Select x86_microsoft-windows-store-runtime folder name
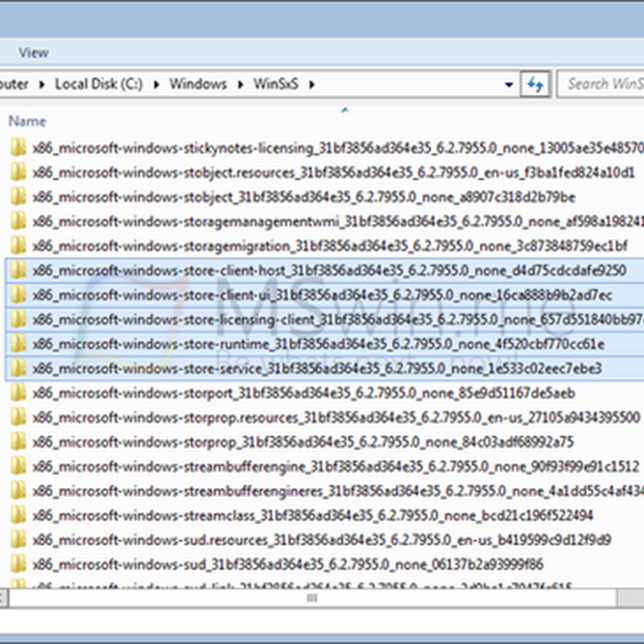Viewport: 644px width, 644px height. pyautogui.click(x=318, y=345)
